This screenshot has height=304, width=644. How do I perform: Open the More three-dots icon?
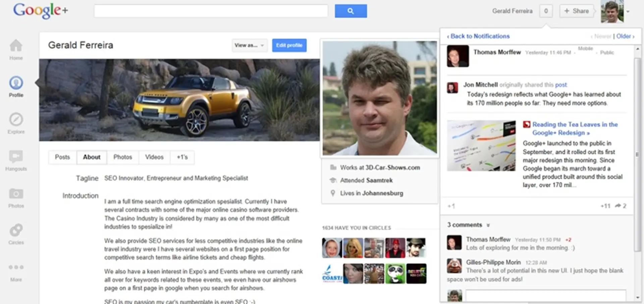[x=16, y=267]
